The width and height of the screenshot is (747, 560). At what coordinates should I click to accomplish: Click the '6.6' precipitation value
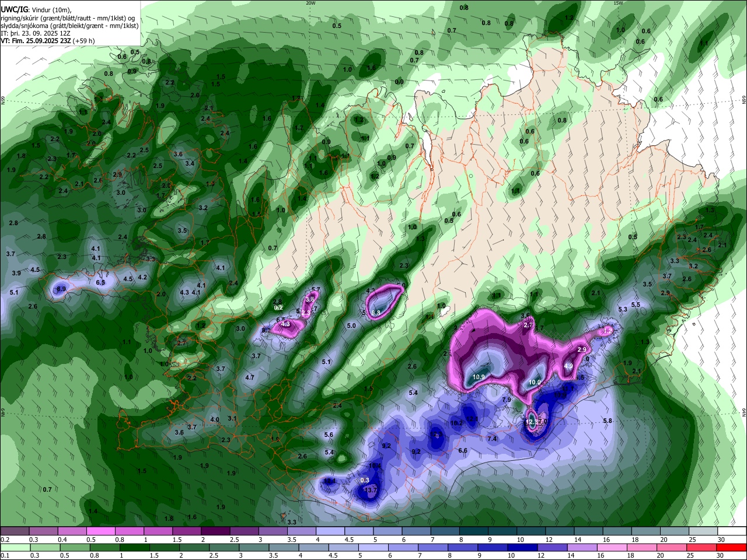tap(463, 451)
